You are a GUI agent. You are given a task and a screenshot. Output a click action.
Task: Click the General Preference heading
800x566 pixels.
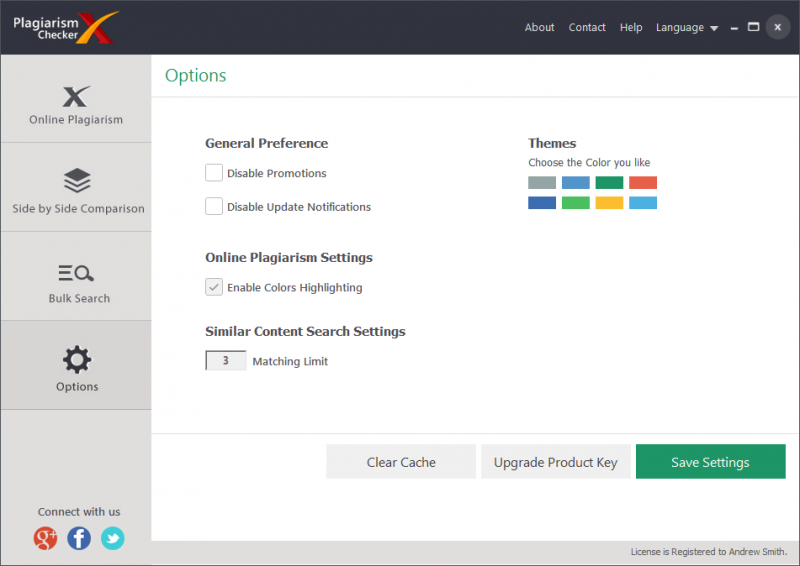pos(266,143)
